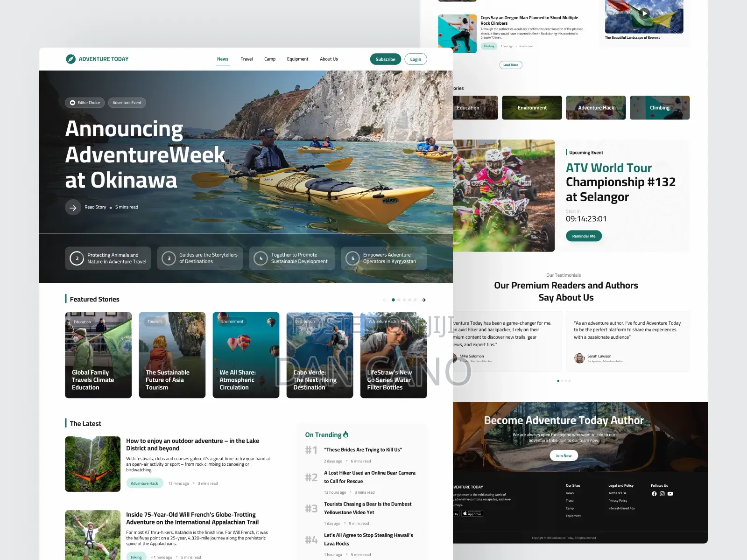Click the Subscribe button
Image resolution: width=747 pixels, height=560 pixels.
[x=386, y=59]
